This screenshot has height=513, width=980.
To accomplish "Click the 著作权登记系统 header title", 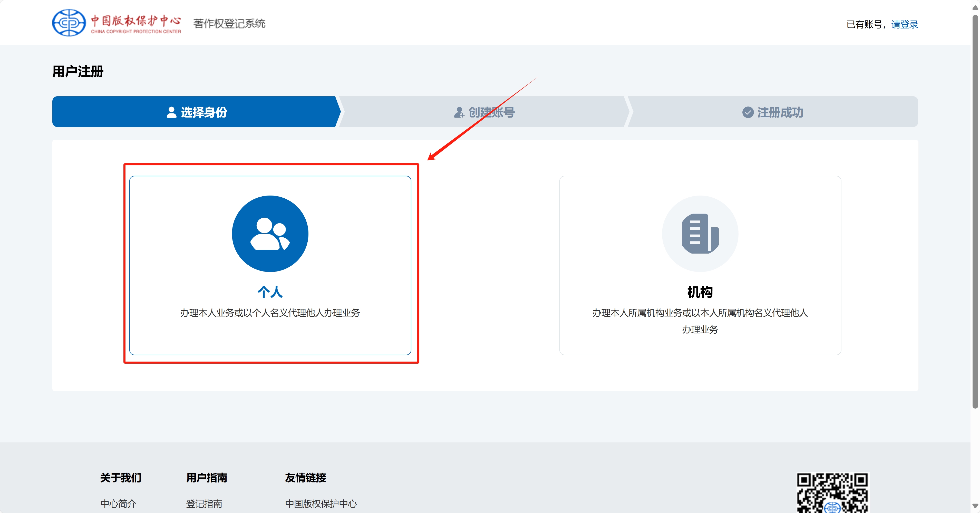I will (229, 24).
